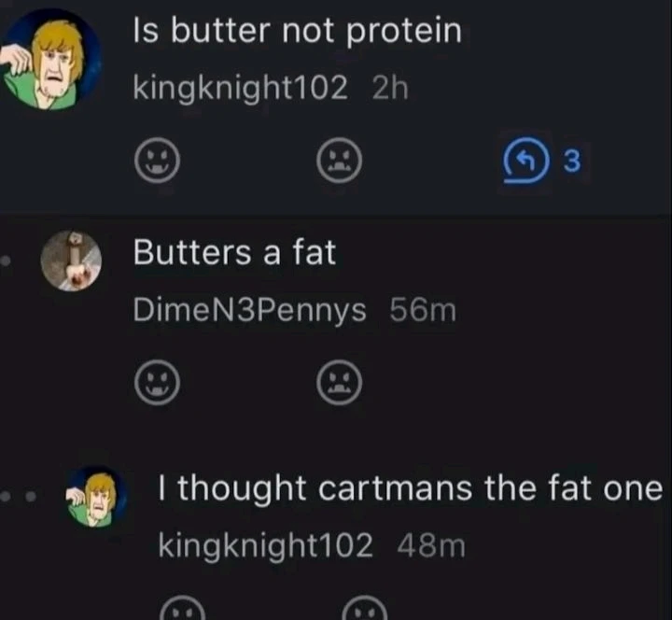672x620 pixels.
Task: Click the "56m" timestamp beside DimeN3Pennys
Action: (423, 311)
